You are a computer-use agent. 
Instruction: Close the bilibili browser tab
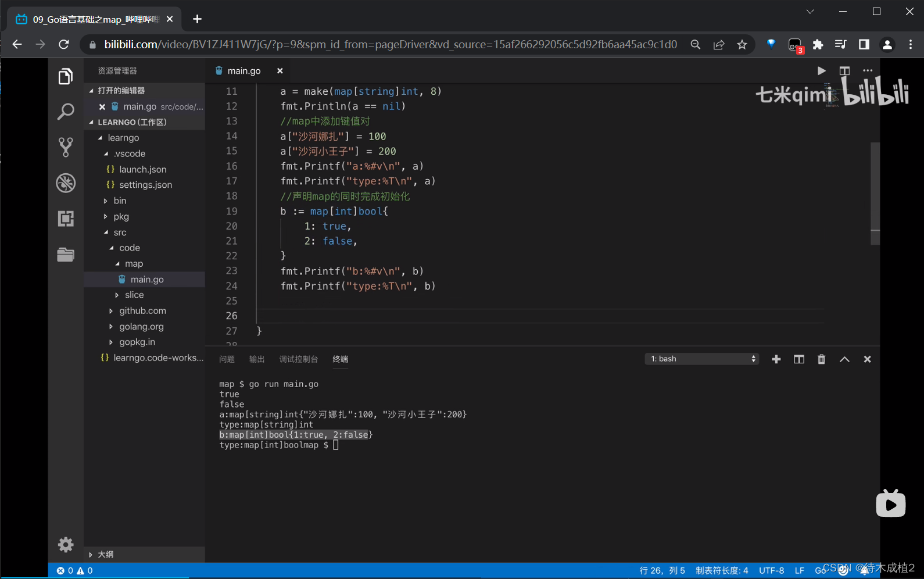point(170,19)
